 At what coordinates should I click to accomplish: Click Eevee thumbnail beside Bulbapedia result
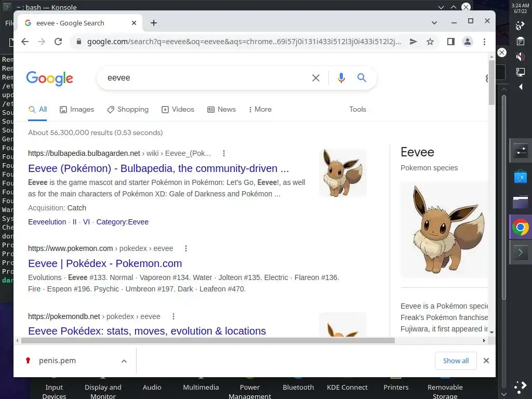(x=343, y=173)
